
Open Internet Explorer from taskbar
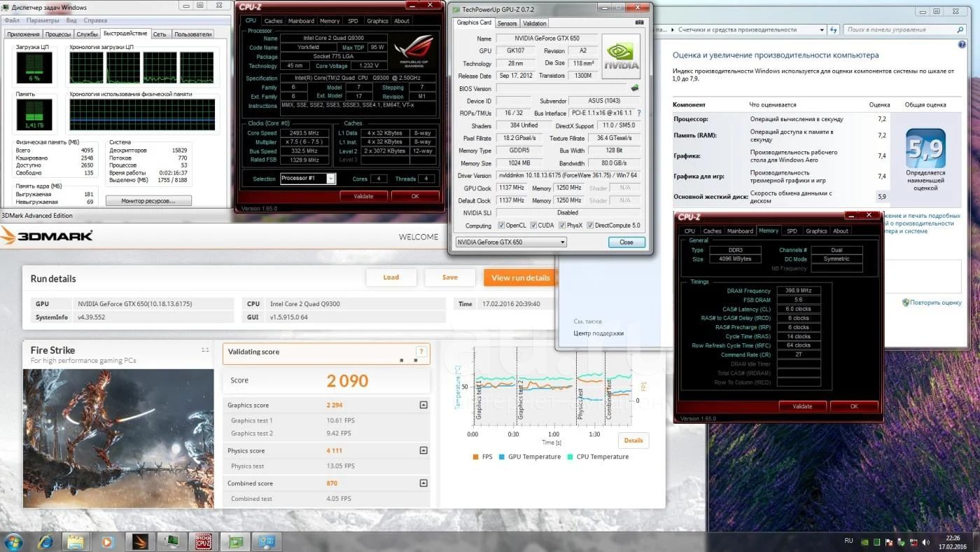coord(46,541)
